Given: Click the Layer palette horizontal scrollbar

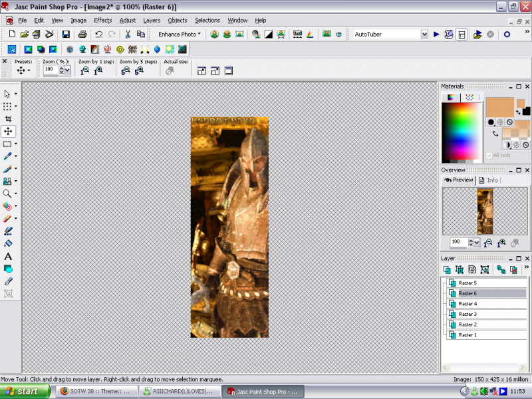Looking at the screenshot, I should (484, 368).
